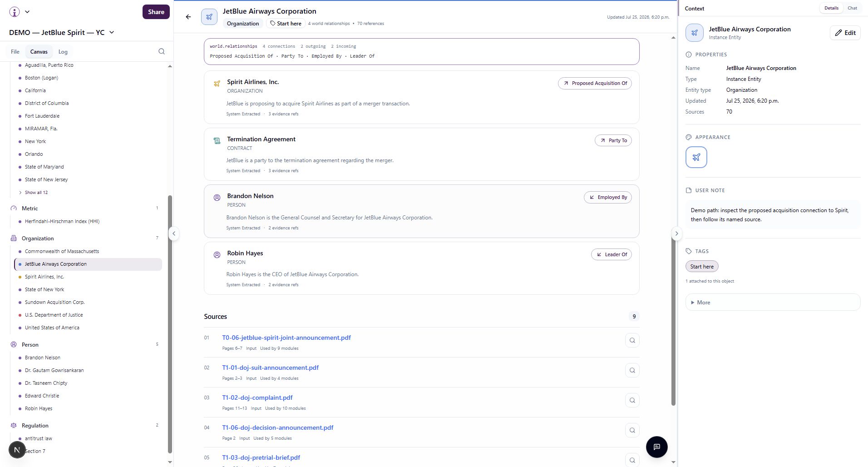Click the 70 references text in header

[x=370, y=24]
